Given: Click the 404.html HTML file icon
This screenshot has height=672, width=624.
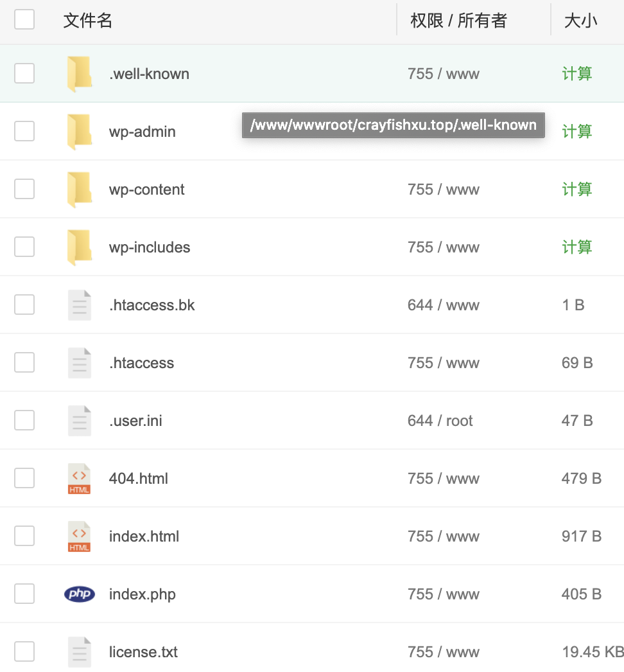Looking at the screenshot, I should point(79,479).
